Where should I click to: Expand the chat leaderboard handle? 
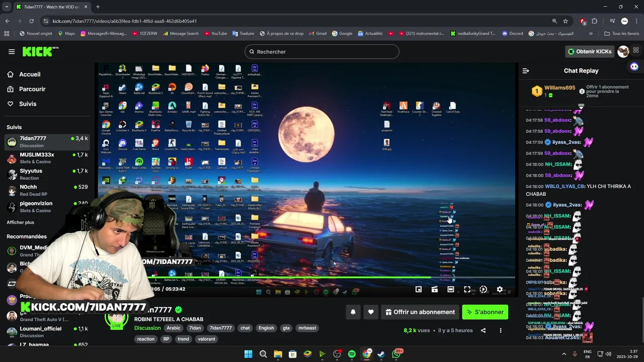point(581,106)
